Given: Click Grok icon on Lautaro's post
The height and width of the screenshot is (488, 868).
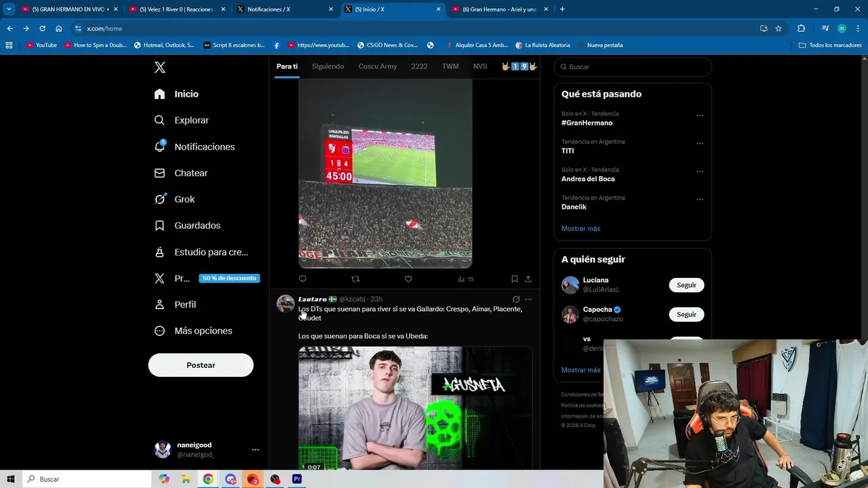Looking at the screenshot, I should [516, 299].
